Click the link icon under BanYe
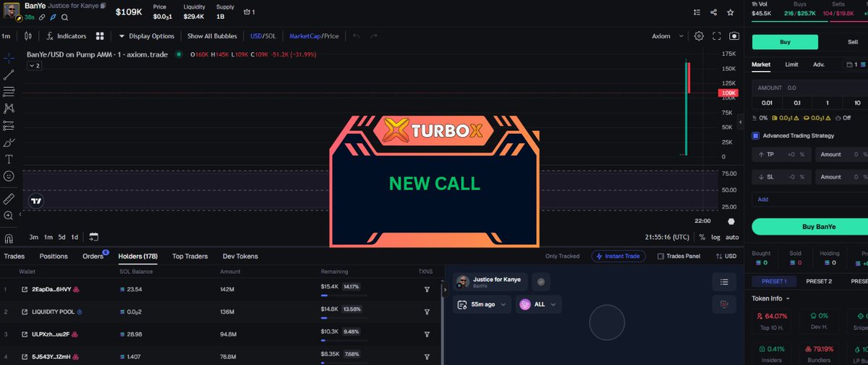This screenshot has width=868, height=365. tap(42, 17)
